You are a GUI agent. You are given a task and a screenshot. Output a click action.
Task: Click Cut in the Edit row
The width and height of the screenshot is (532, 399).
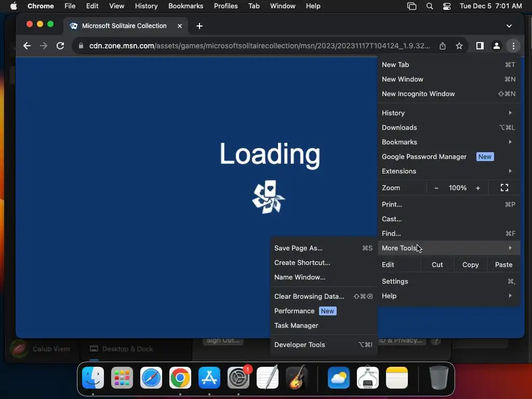tap(437, 264)
